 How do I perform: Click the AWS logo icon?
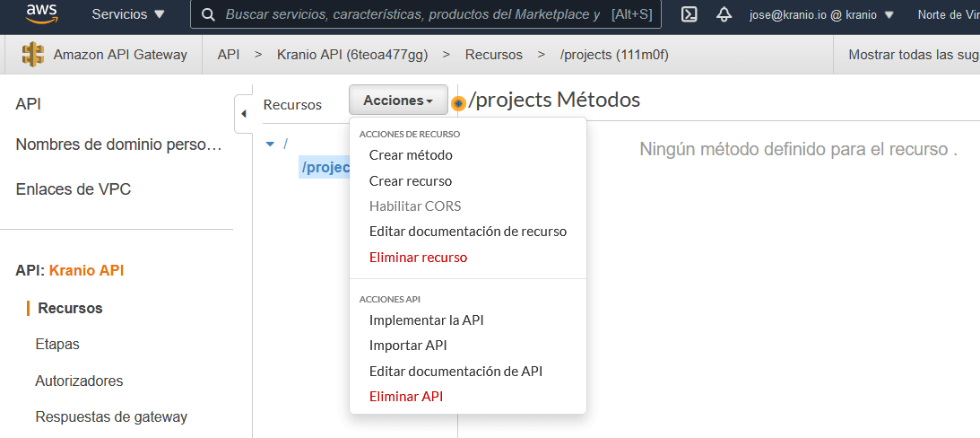coord(42,13)
